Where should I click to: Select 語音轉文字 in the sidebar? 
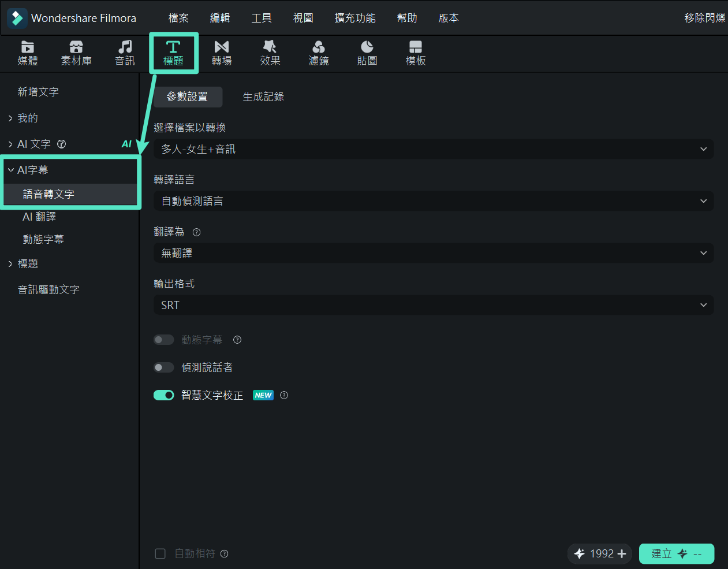[48, 194]
